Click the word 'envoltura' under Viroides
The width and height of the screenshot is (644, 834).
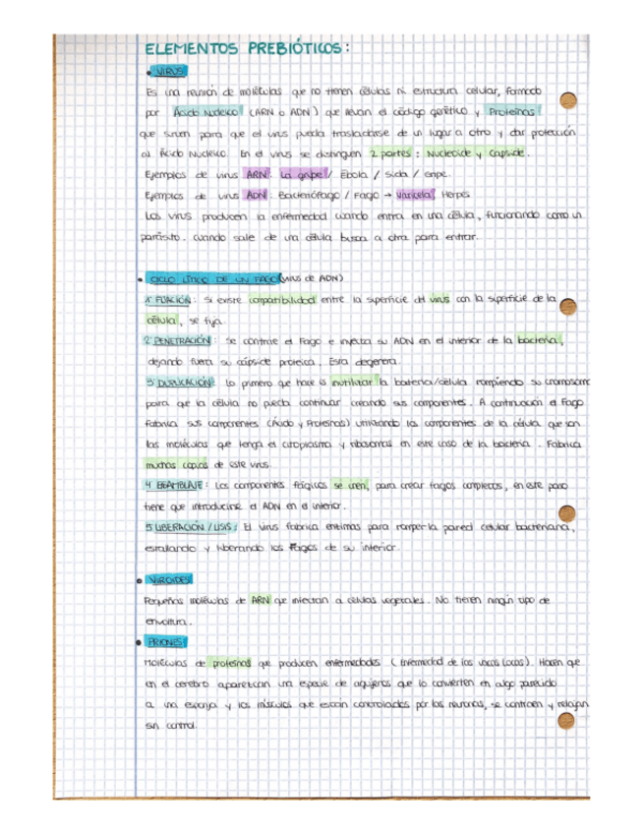[x=168, y=622]
